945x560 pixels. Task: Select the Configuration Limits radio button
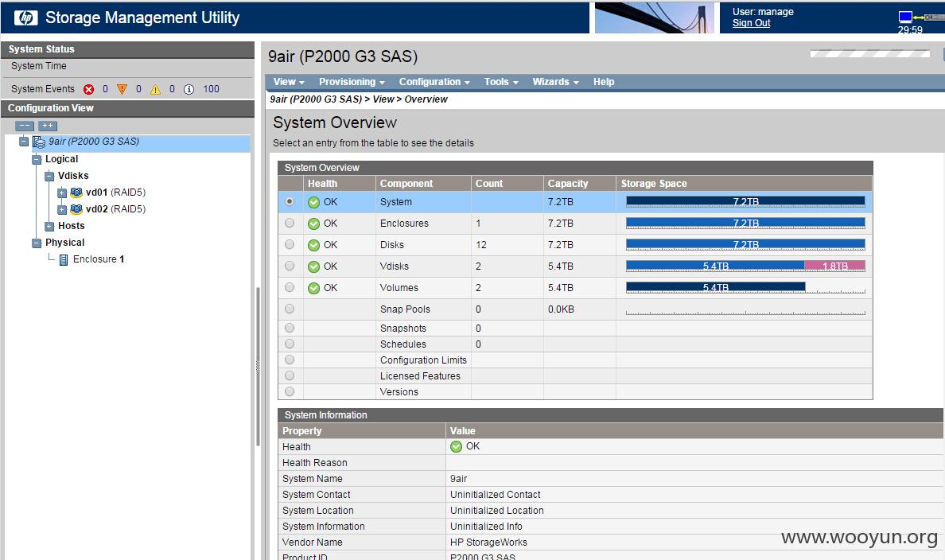(290, 360)
